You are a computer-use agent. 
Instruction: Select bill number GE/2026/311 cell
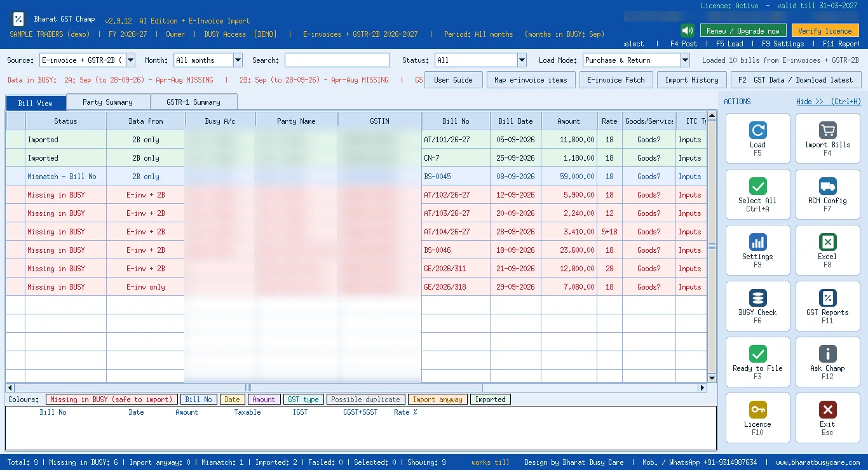coord(456,269)
